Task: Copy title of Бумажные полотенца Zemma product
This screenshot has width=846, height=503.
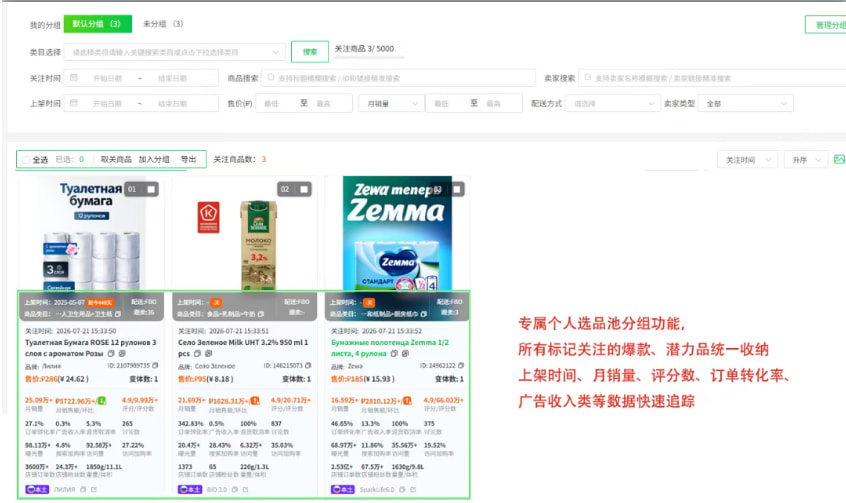Action: 394,354
